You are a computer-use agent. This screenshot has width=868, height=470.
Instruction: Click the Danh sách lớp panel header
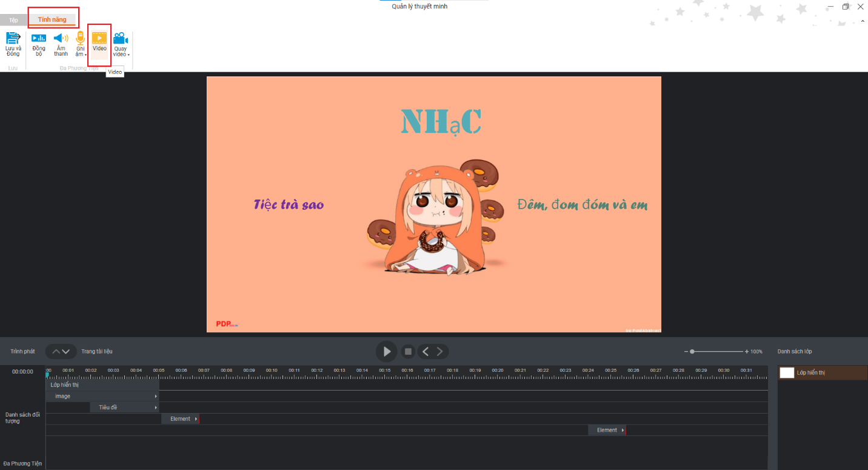pyautogui.click(x=795, y=352)
